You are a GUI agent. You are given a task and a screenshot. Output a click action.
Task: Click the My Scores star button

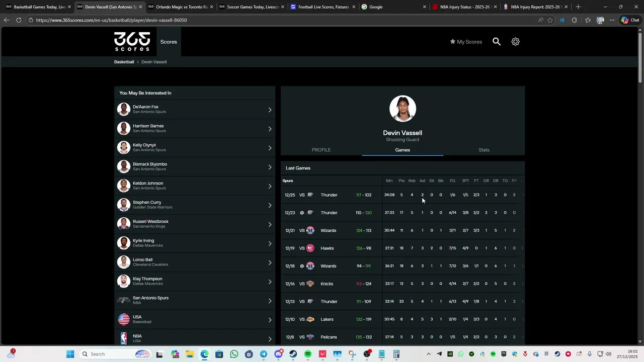point(466,42)
